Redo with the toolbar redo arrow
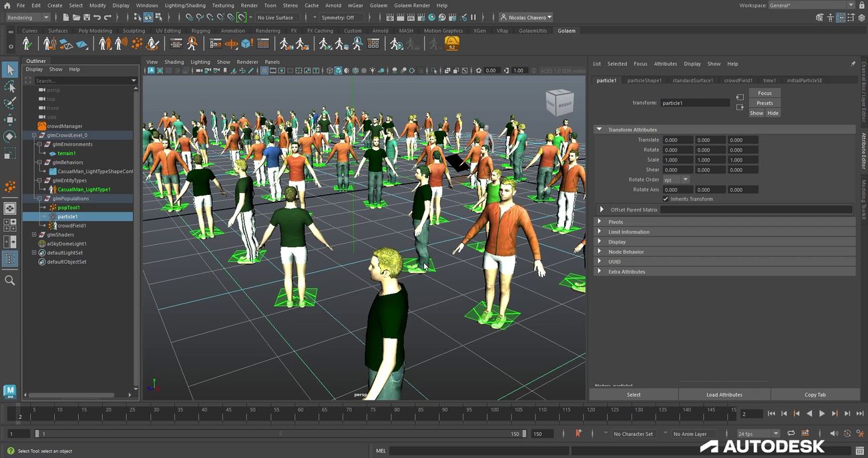The height and width of the screenshot is (458, 868). pos(107,17)
